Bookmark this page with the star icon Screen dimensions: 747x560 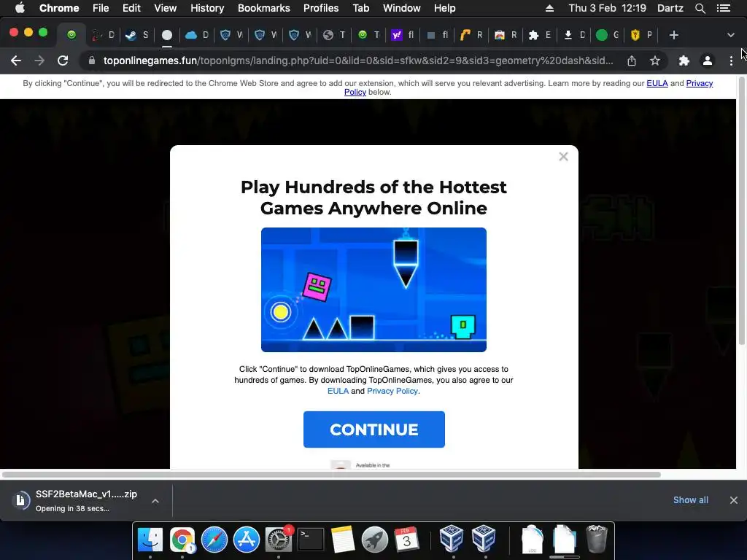655,61
